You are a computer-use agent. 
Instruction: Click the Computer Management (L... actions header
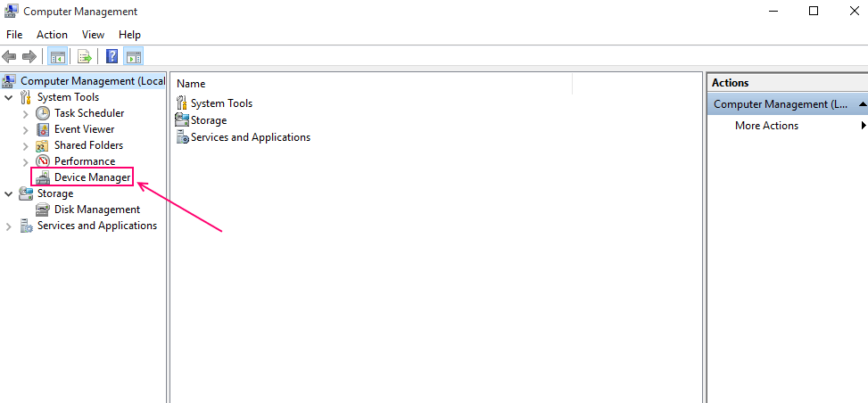788,104
